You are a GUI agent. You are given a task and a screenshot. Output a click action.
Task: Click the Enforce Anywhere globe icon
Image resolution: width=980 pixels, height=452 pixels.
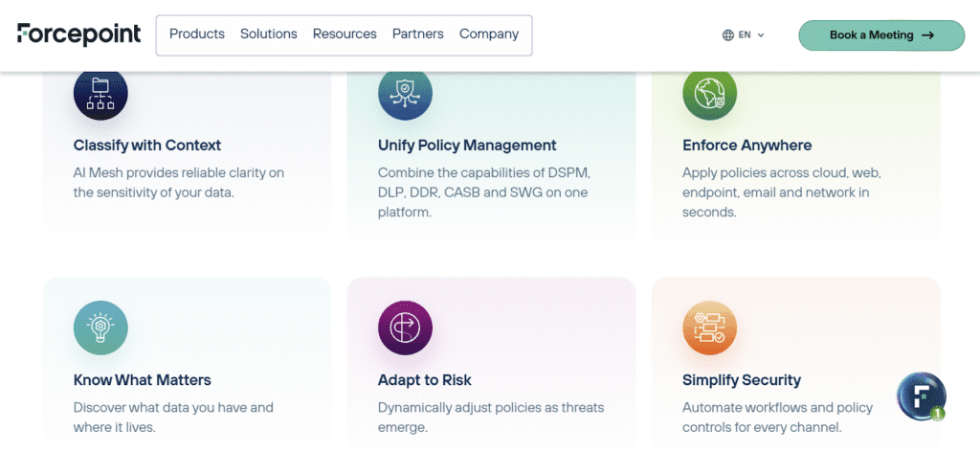[x=709, y=93]
